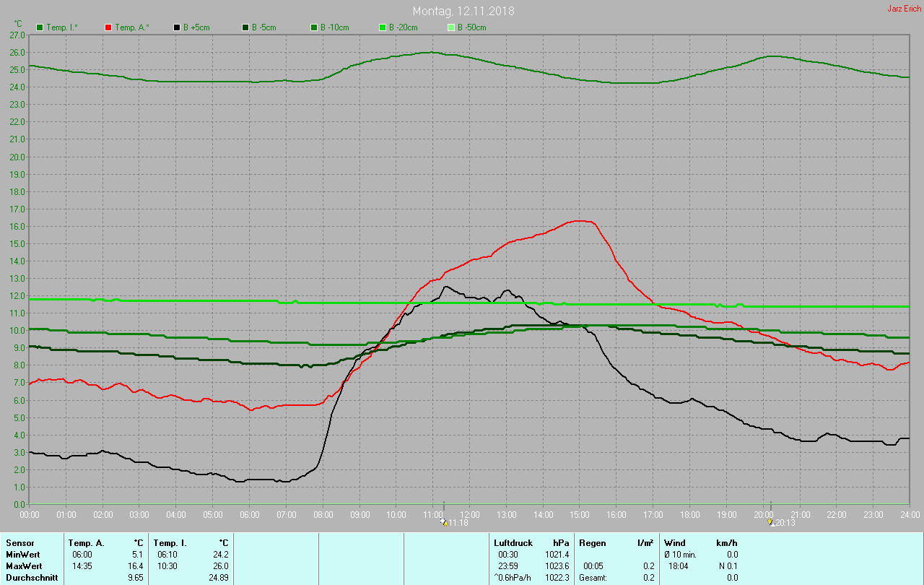
Task: Toggle the B +5cm series label
Action: [x=196, y=27]
